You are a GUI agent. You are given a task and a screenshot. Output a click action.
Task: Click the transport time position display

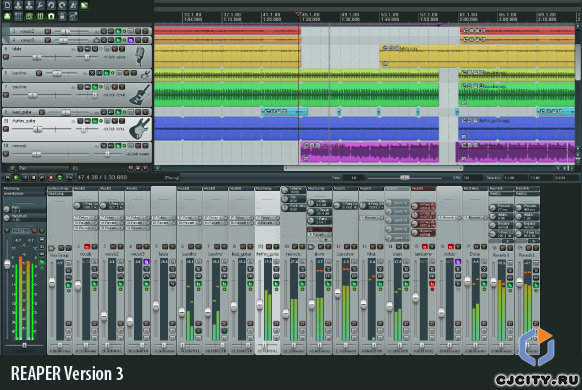pyautogui.click(x=102, y=178)
